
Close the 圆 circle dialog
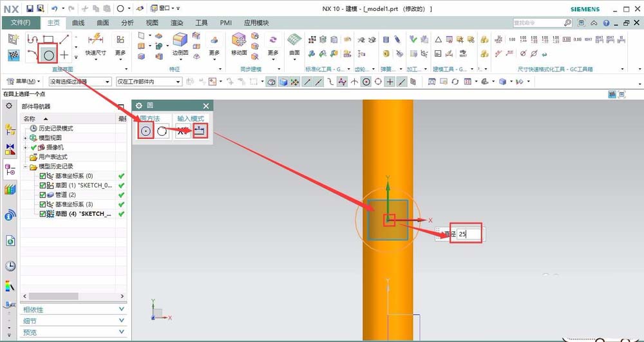[206, 106]
